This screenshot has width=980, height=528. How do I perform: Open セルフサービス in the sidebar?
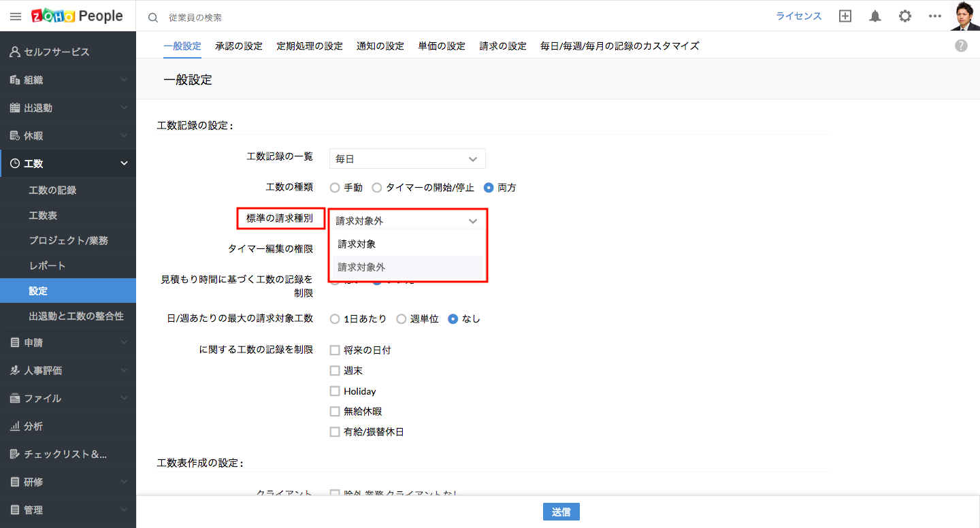tap(56, 52)
